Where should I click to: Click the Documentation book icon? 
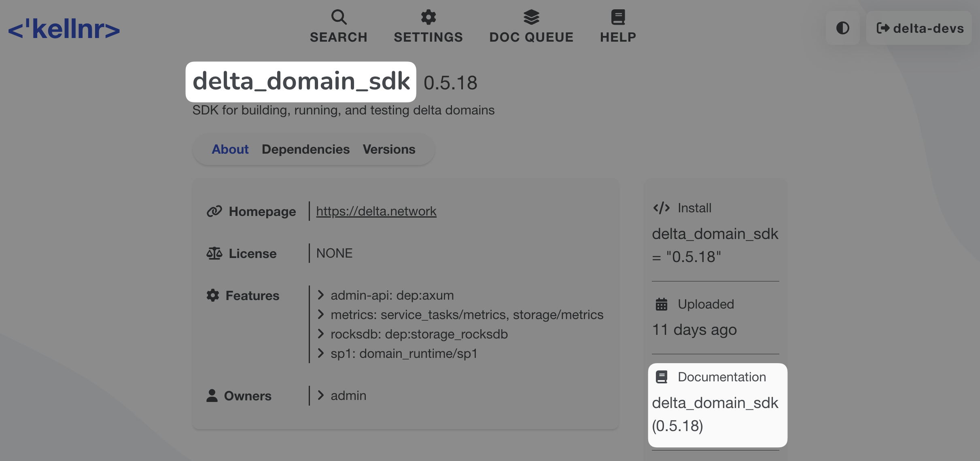tap(661, 377)
